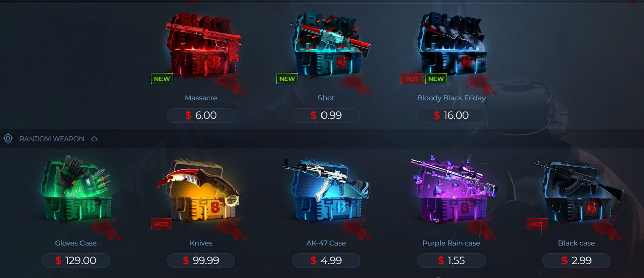
Task: Click the $16.00 Bloody Black Friday price
Action: coord(451,115)
